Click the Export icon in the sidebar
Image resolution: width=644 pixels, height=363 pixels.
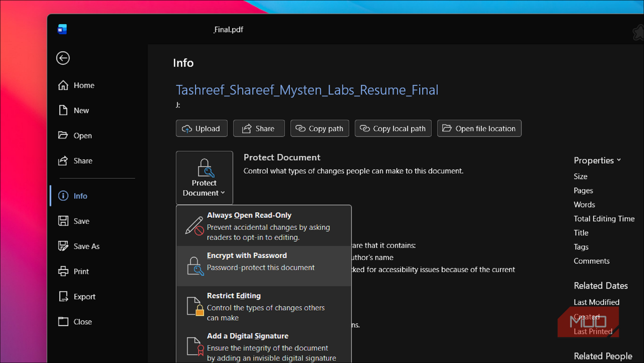click(x=64, y=296)
